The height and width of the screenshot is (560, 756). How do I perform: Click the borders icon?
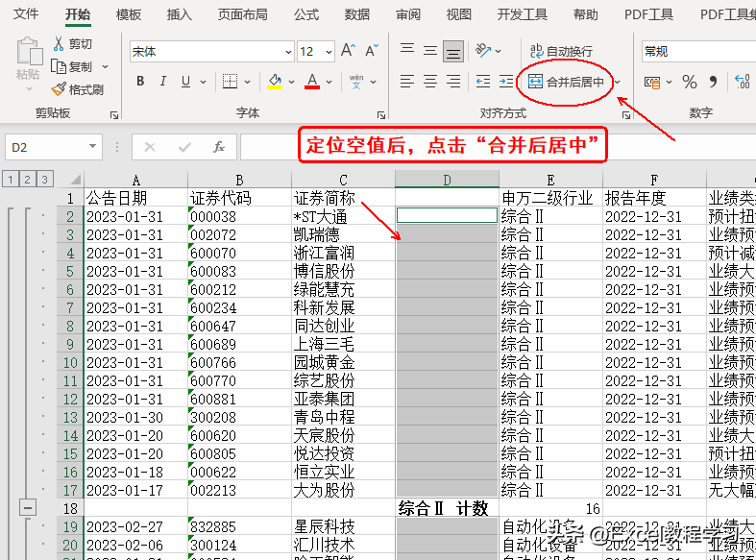tap(229, 82)
